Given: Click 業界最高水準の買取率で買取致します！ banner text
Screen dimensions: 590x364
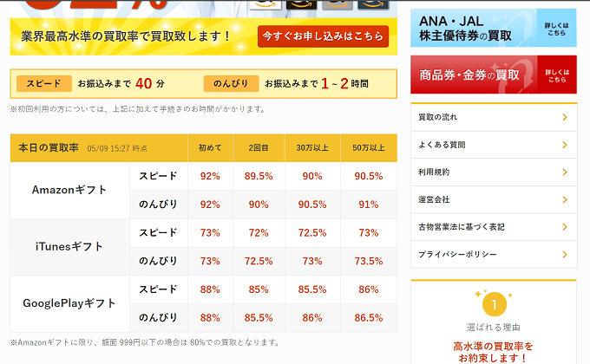Looking at the screenshot, I should [126, 36].
